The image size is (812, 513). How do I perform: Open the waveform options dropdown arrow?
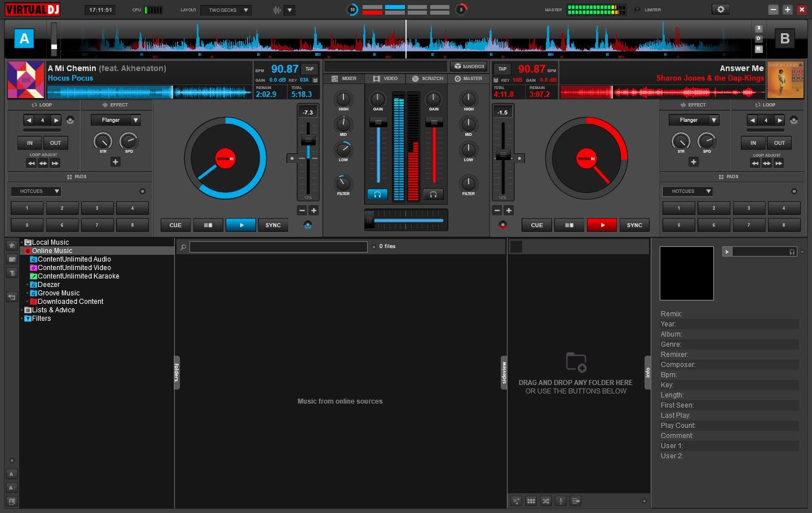coord(289,10)
